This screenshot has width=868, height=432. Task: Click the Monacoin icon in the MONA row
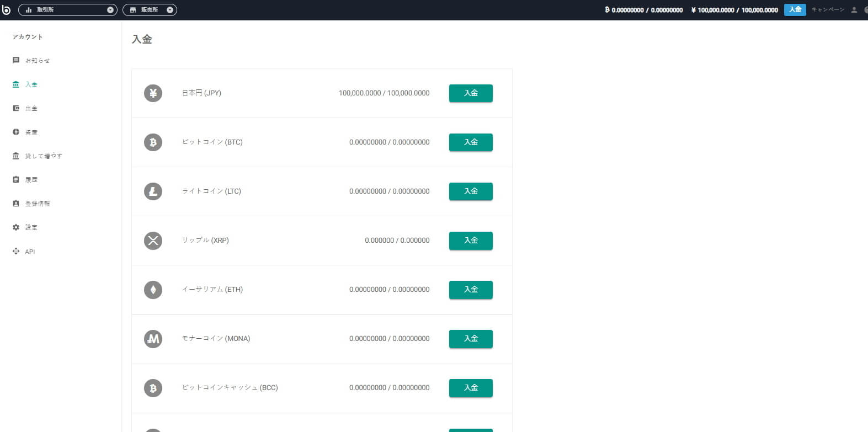[x=153, y=339]
